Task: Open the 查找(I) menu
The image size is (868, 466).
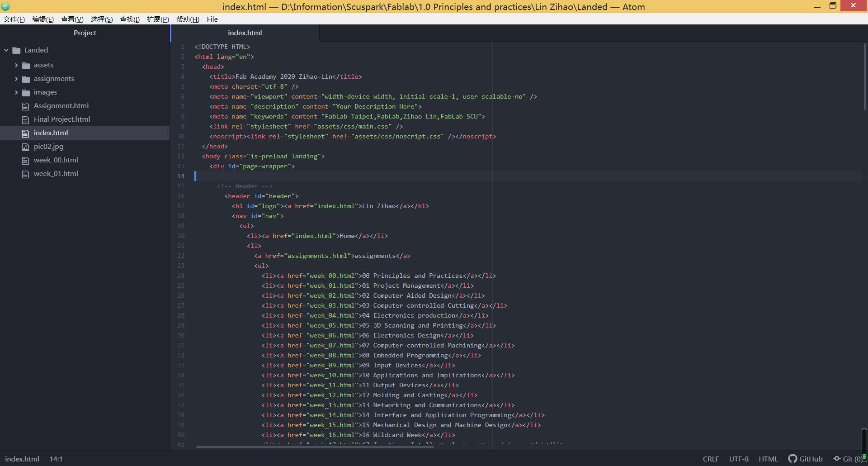Action: tap(130, 19)
